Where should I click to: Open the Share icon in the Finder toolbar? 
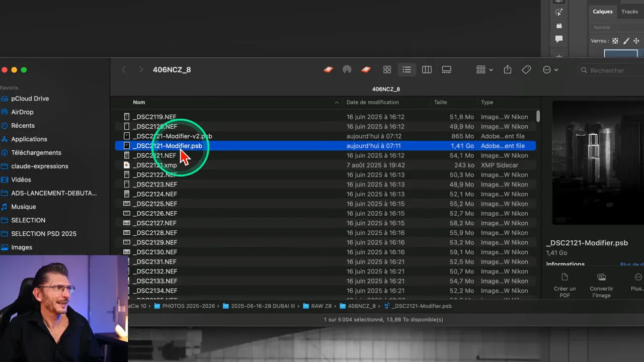(x=507, y=70)
